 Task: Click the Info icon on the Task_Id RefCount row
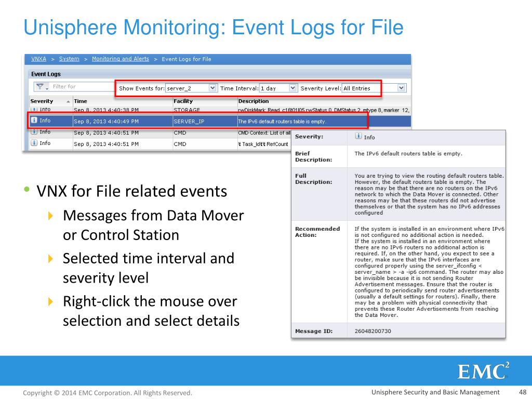pos(34,143)
